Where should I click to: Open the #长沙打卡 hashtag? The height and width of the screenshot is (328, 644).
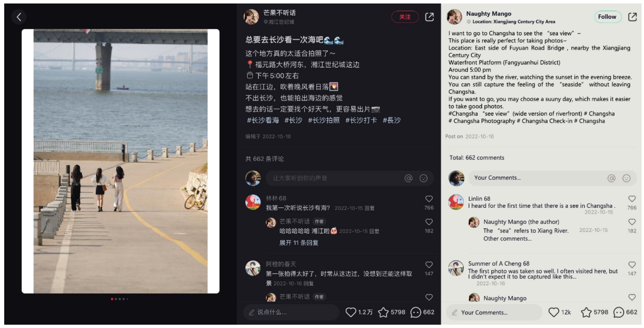click(x=361, y=121)
